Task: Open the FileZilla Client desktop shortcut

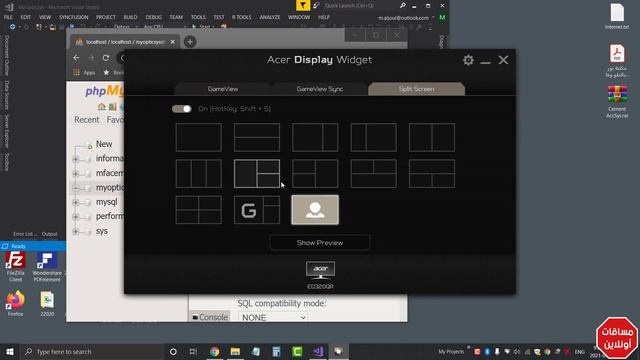Action: [15, 267]
